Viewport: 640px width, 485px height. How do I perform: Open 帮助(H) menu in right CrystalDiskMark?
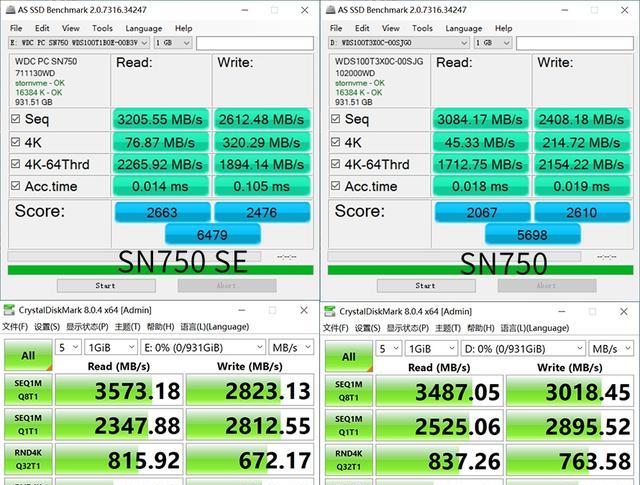[x=480, y=328]
